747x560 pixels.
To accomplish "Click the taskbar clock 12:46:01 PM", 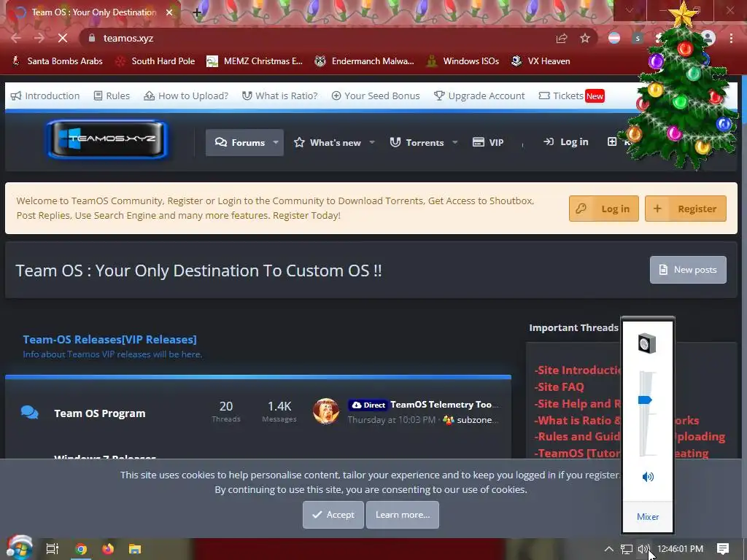I will (x=681, y=549).
